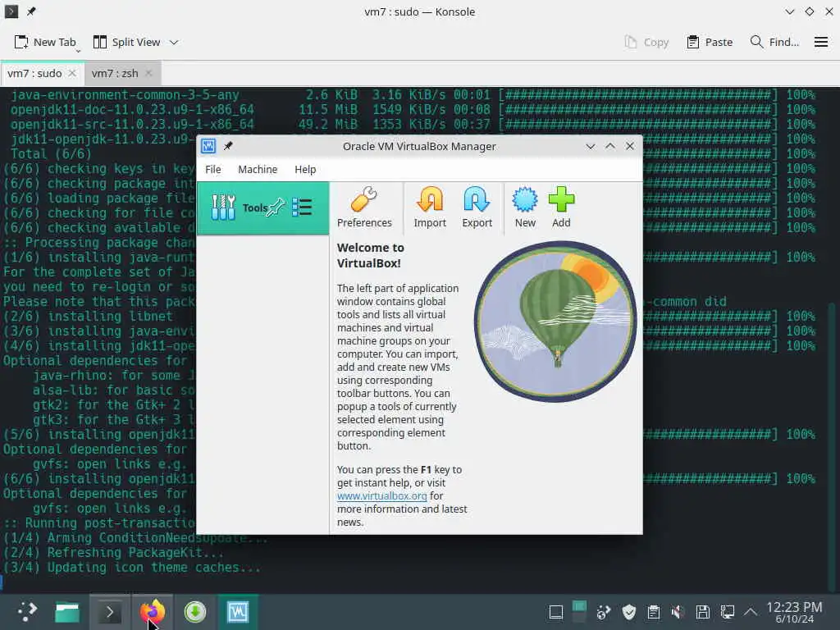Click VirtualBox window icon in title bar
The height and width of the screenshot is (630, 840).
pos(208,146)
